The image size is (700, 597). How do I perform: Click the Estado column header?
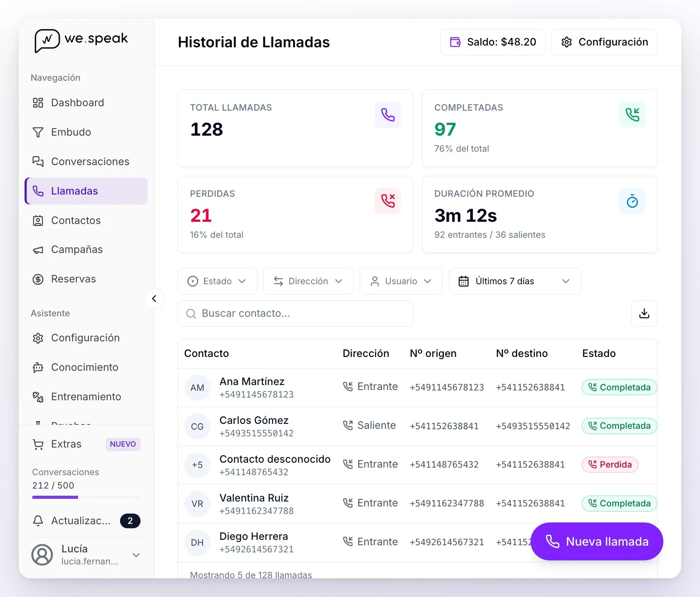point(599,354)
